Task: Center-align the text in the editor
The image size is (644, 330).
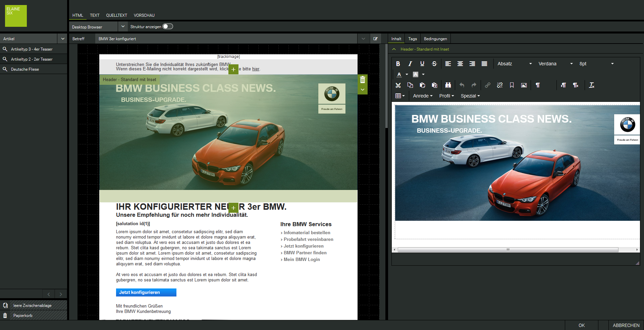Action: coord(460,64)
